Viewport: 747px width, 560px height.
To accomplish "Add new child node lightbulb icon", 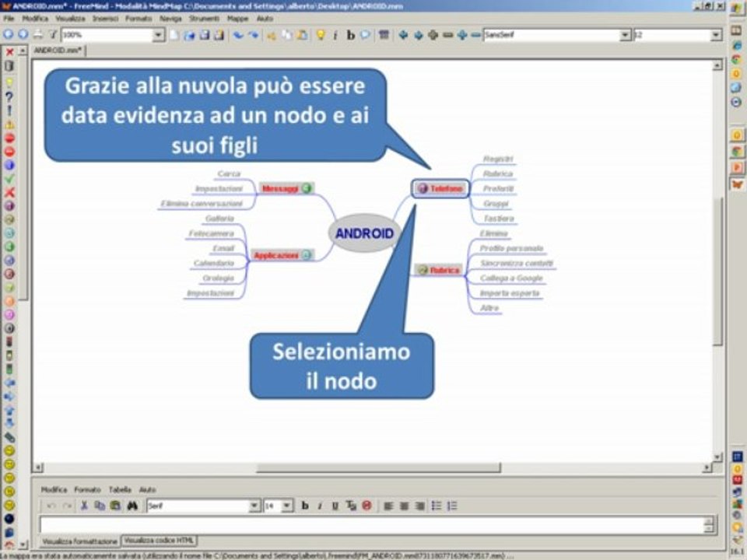I will pos(321,35).
